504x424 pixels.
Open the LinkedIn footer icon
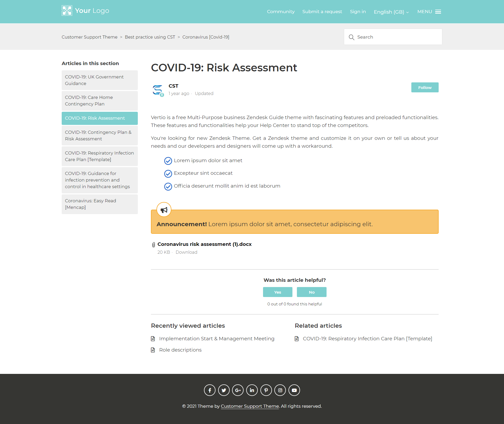[x=252, y=390]
